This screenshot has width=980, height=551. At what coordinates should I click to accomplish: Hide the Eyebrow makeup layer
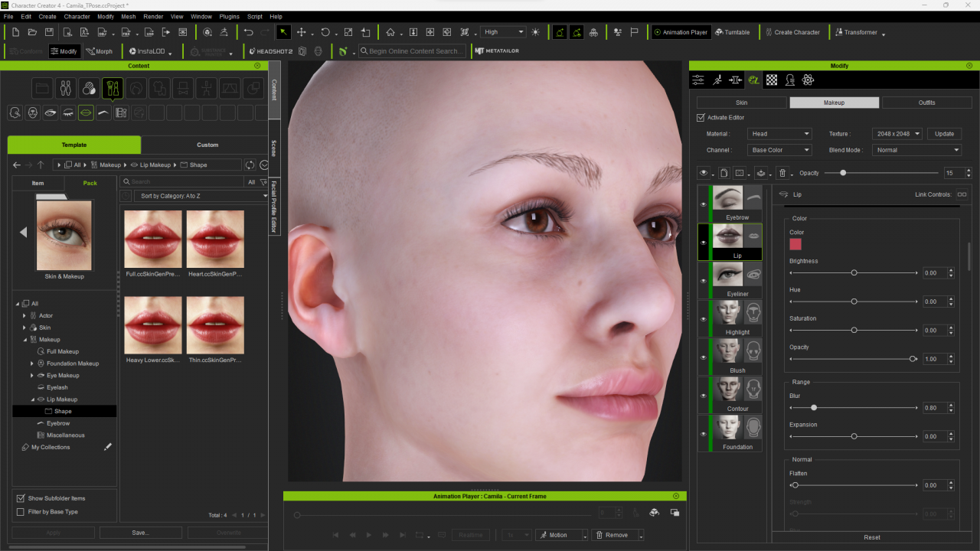click(x=703, y=204)
